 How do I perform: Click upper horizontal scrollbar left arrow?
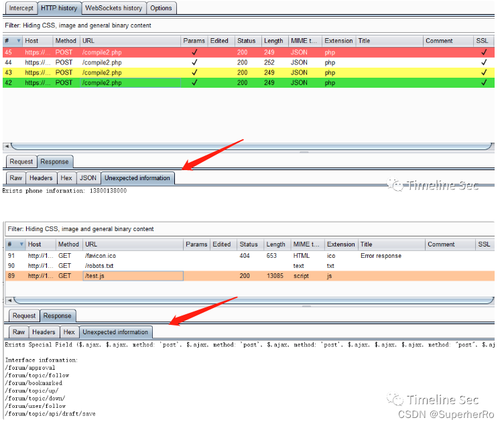[7, 146]
